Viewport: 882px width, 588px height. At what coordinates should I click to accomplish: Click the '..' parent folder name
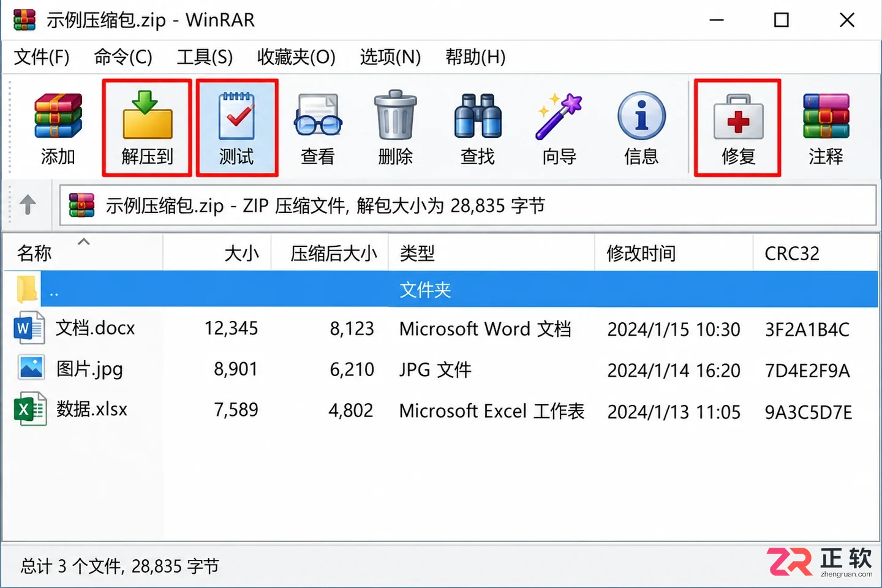pyautogui.click(x=54, y=294)
